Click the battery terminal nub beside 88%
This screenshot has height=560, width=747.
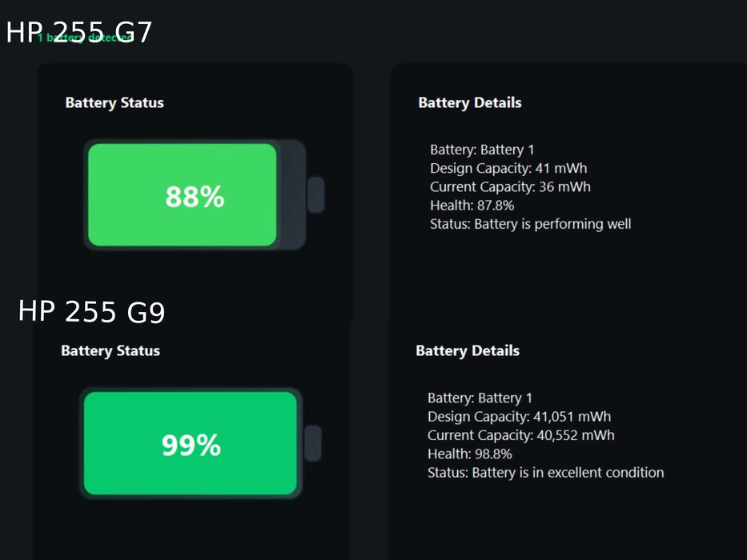tap(315, 195)
